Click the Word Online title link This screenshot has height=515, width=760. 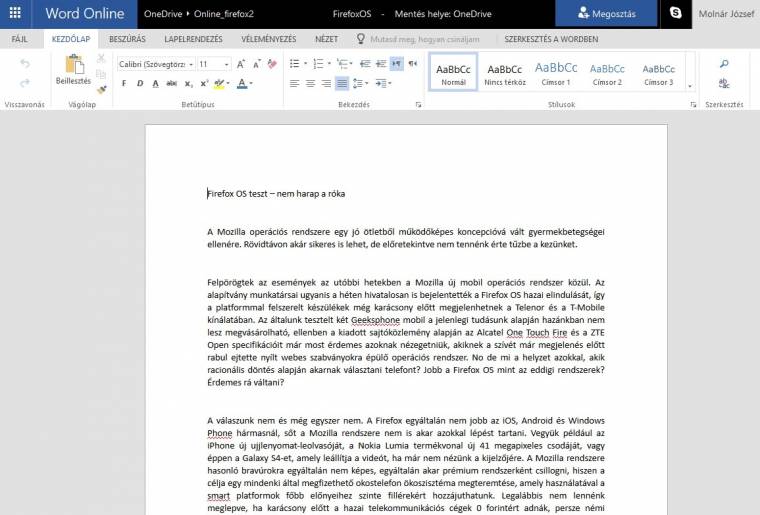click(x=84, y=14)
